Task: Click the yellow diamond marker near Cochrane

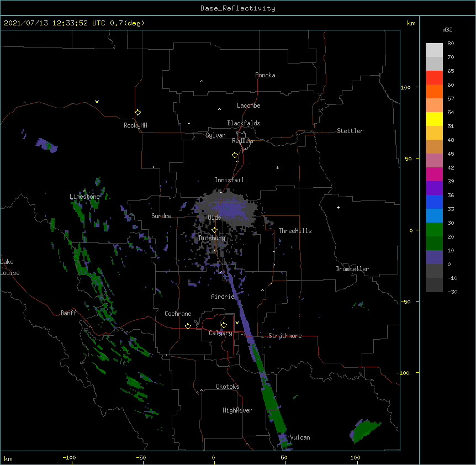Action: [x=188, y=326]
